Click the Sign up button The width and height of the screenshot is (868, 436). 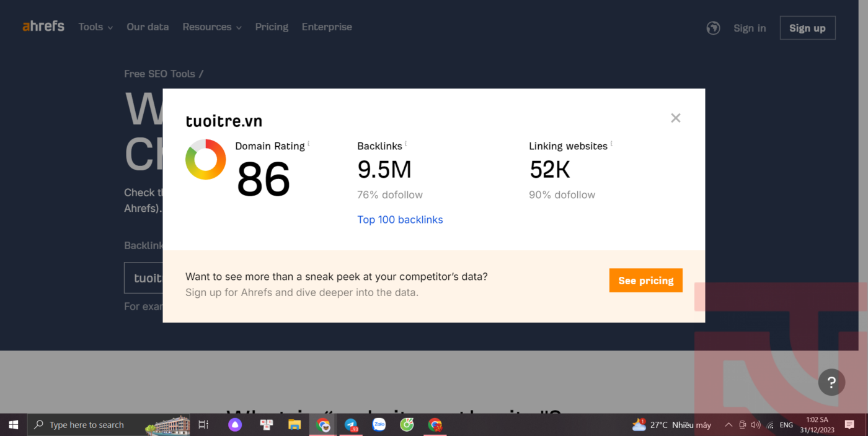tap(807, 28)
